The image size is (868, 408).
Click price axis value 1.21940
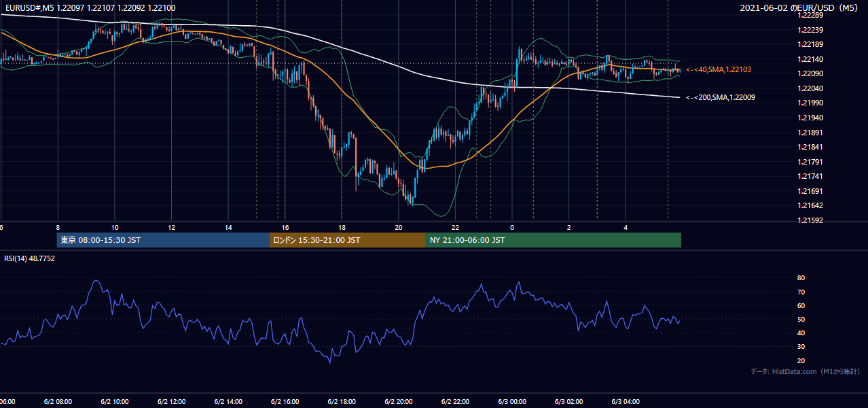812,118
